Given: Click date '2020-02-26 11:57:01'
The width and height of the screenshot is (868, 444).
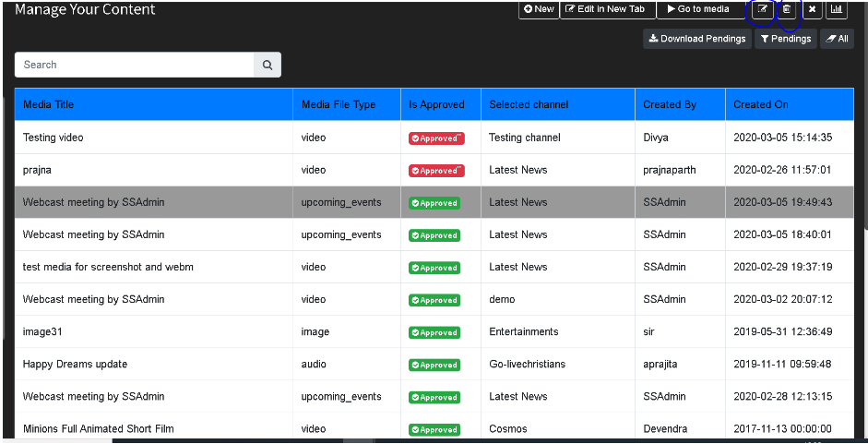Looking at the screenshot, I should click(x=782, y=170).
